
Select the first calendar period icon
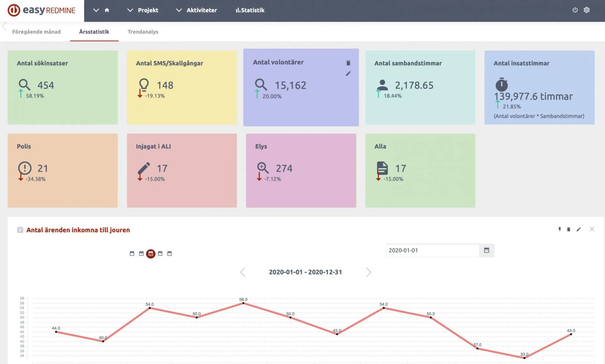click(x=132, y=253)
